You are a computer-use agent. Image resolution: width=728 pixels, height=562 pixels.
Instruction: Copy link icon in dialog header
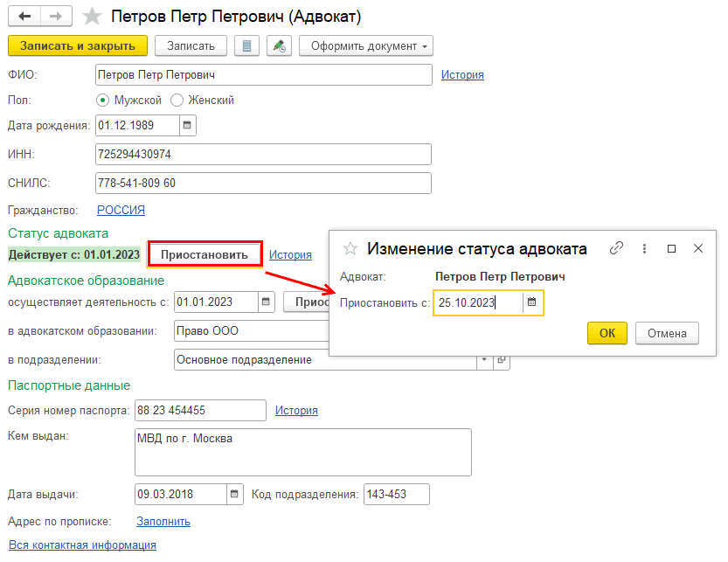coord(616,248)
